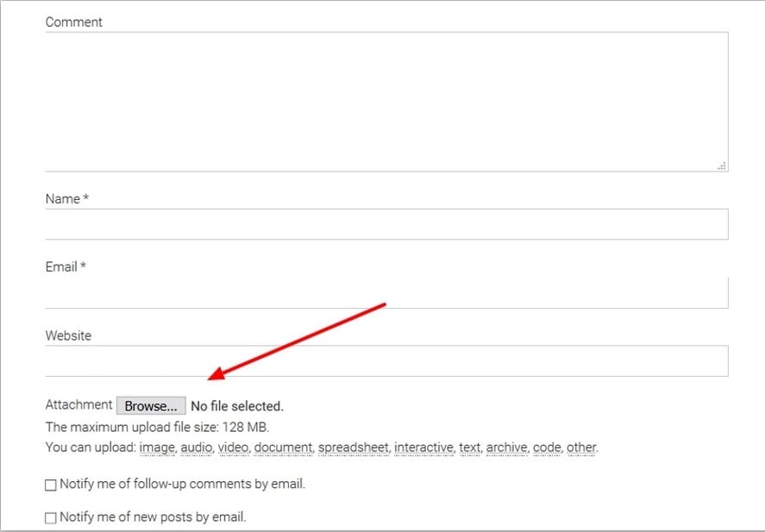The width and height of the screenshot is (765, 532).
Task: Click inside the Comment text area
Action: (x=387, y=102)
